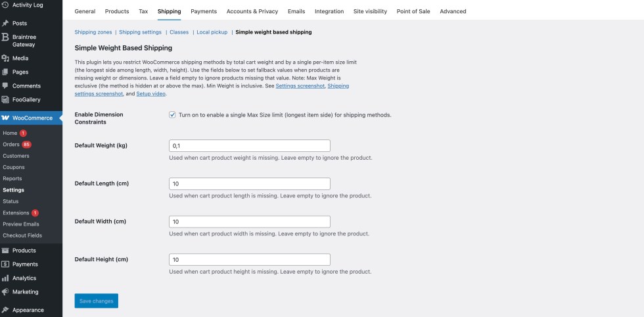Open the Local pickup subsection link
The image size is (644, 317).
coord(212,32)
